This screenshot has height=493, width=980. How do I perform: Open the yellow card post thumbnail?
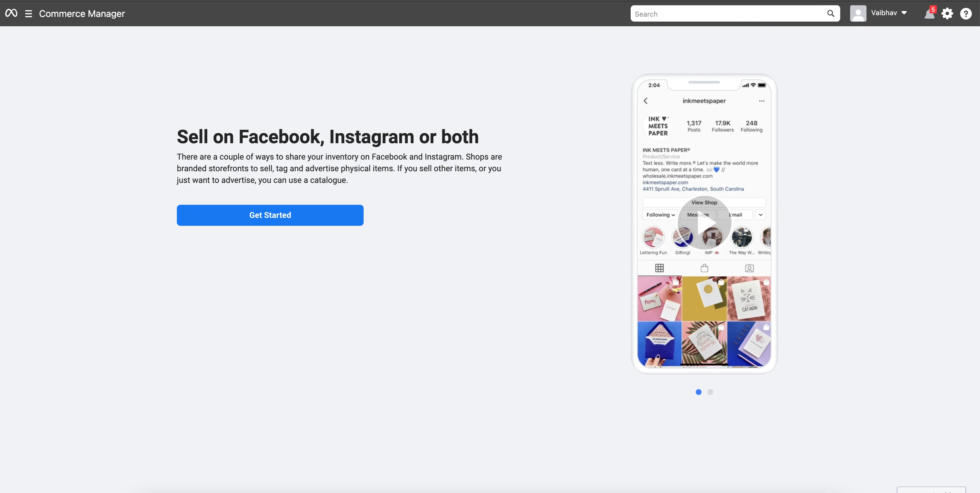(704, 299)
